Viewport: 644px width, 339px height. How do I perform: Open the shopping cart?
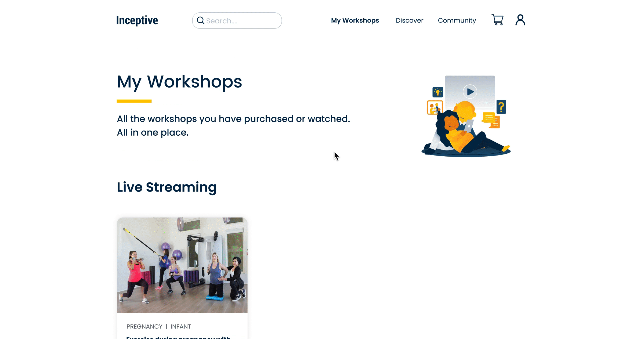point(497,20)
